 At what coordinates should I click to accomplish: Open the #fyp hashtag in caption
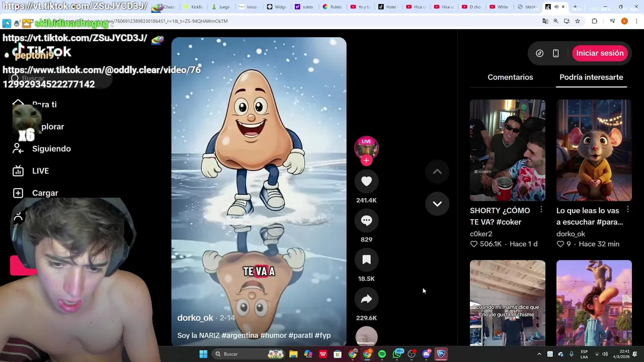[x=323, y=335]
